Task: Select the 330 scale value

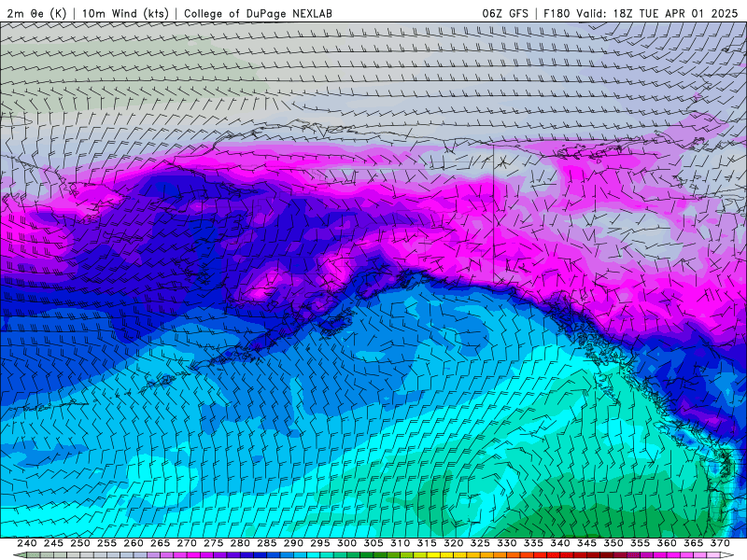Action: [507, 543]
